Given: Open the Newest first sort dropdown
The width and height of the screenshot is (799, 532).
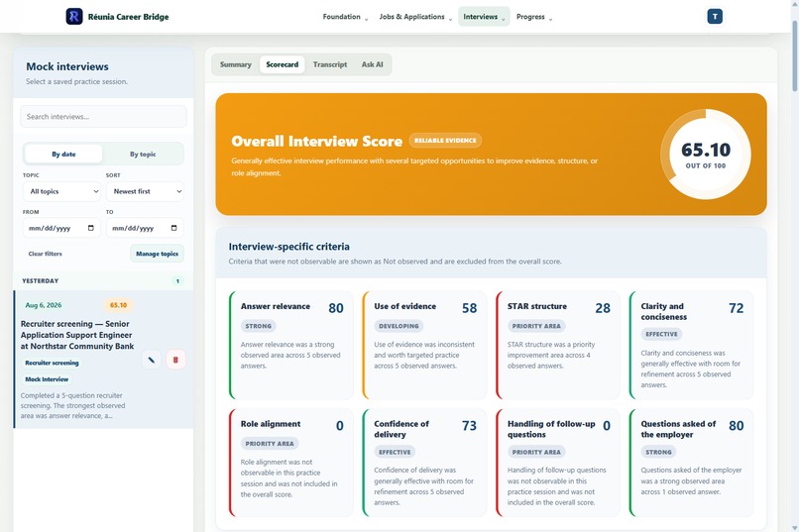Looking at the screenshot, I should point(145,191).
